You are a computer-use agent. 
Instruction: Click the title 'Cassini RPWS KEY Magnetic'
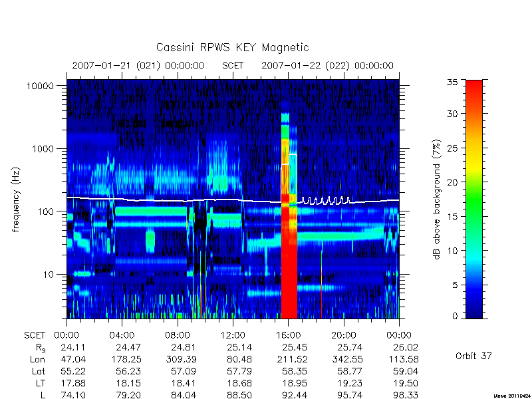[x=232, y=47]
